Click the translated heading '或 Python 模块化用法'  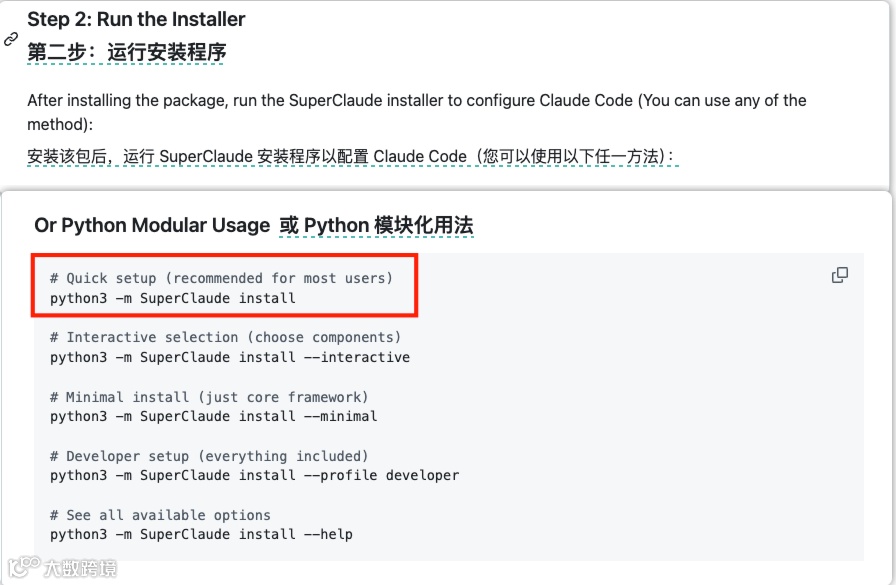(376, 225)
